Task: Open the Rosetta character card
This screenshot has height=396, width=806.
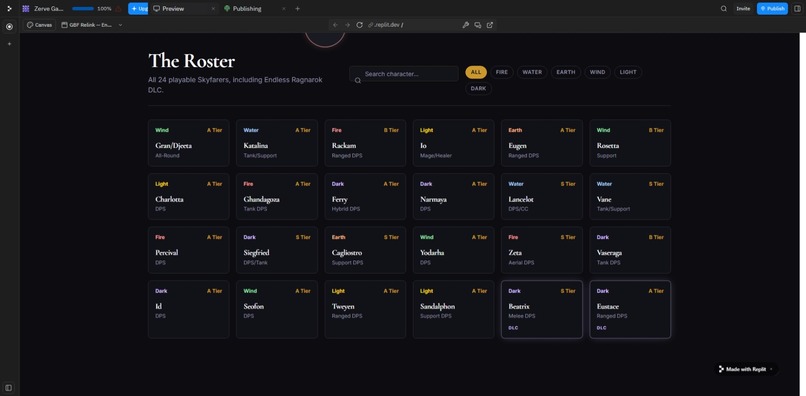Action: (630, 143)
